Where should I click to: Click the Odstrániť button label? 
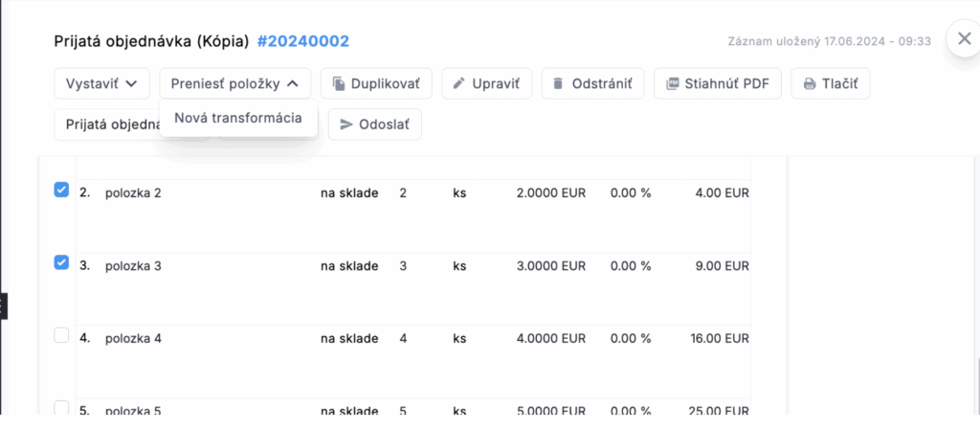click(x=601, y=83)
